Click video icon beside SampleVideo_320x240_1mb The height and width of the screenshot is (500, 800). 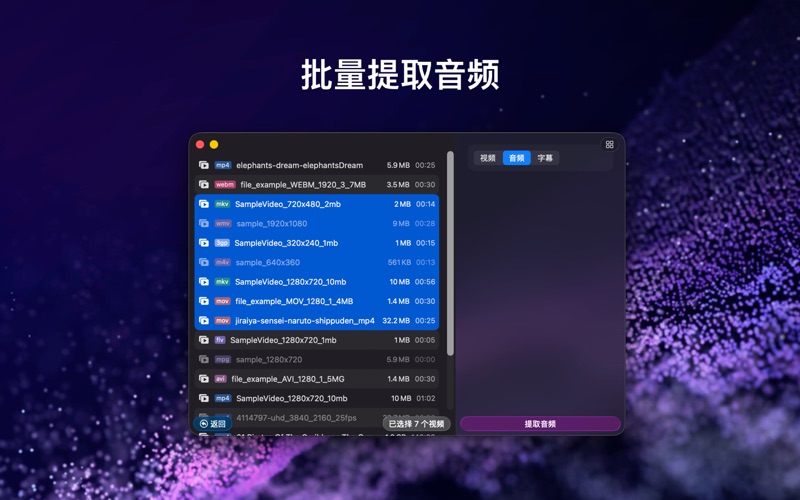pos(204,243)
